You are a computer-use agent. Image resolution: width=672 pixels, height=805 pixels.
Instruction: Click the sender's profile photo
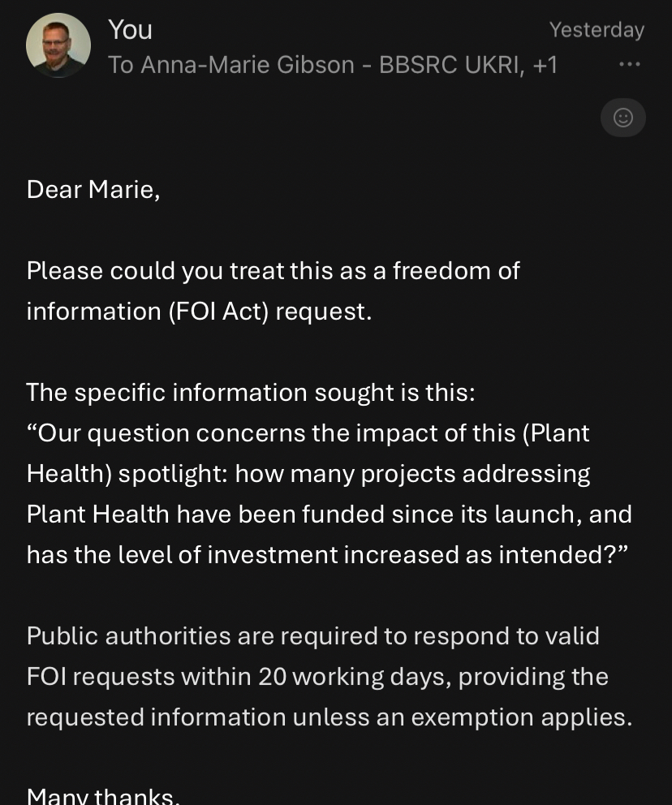(x=58, y=45)
